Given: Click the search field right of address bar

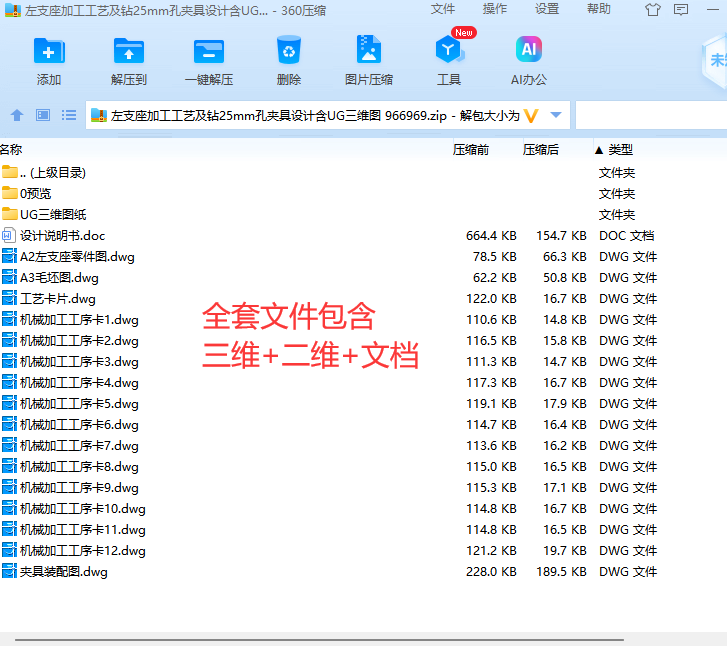Looking at the screenshot, I should [x=651, y=115].
